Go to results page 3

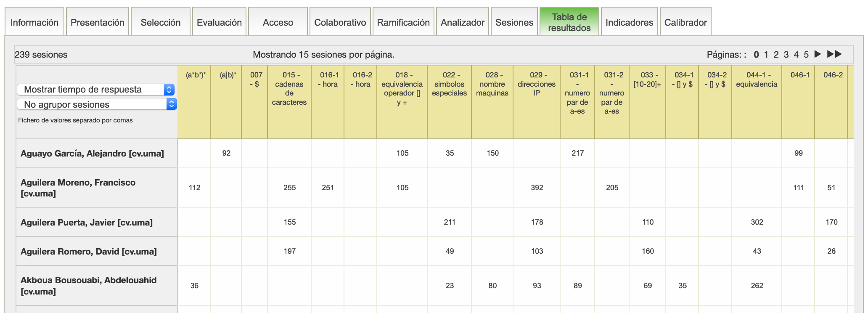(786, 55)
